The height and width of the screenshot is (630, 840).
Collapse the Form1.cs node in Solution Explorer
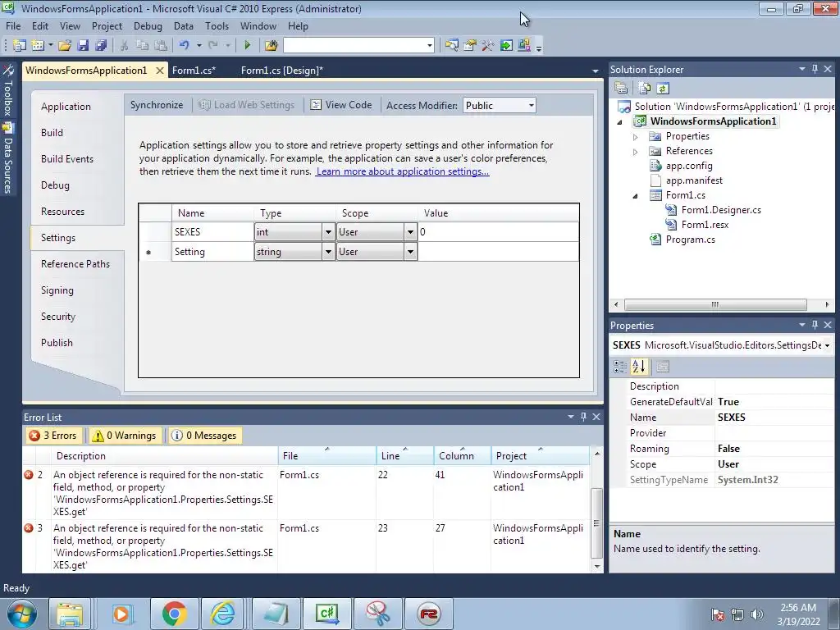pos(636,196)
